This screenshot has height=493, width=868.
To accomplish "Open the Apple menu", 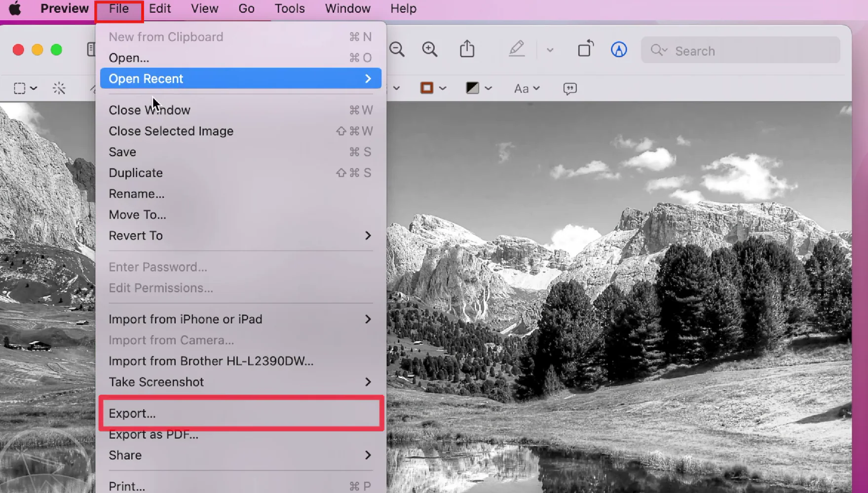I will pyautogui.click(x=15, y=8).
